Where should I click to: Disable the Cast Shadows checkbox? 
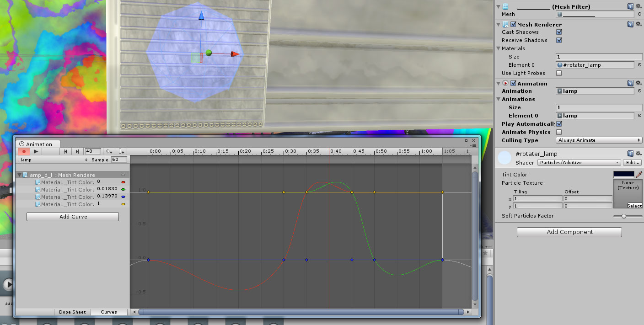[x=559, y=32]
